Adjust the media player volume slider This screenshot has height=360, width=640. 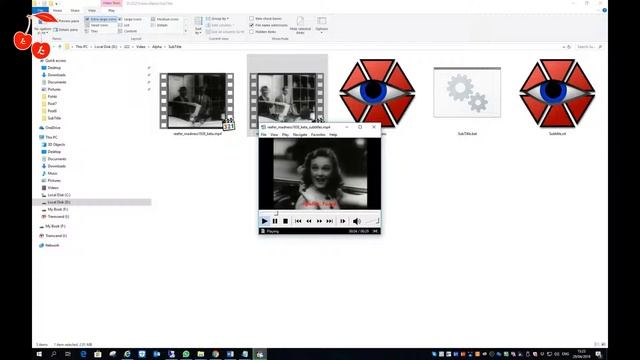click(x=372, y=221)
